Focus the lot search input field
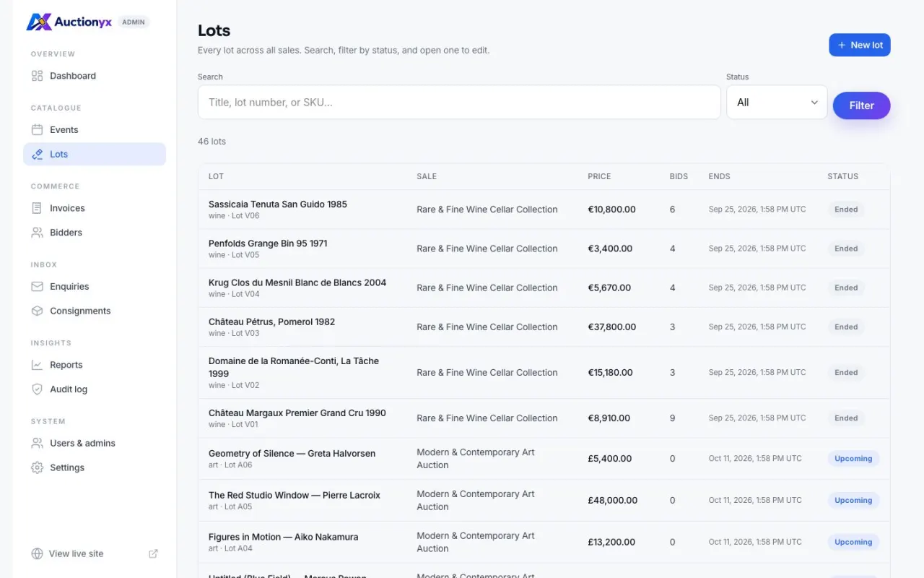 pyautogui.click(x=459, y=103)
